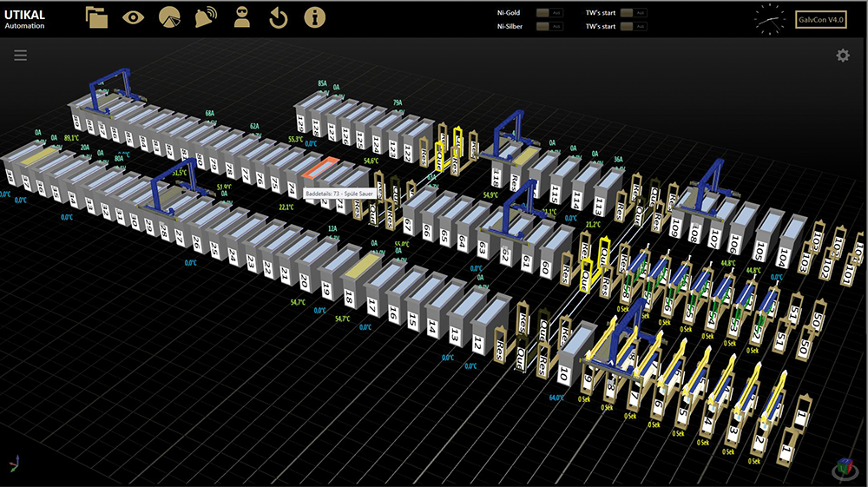868x487 pixels.
Task: Click the user operator icon
Action: pyautogui.click(x=242, y=17)
